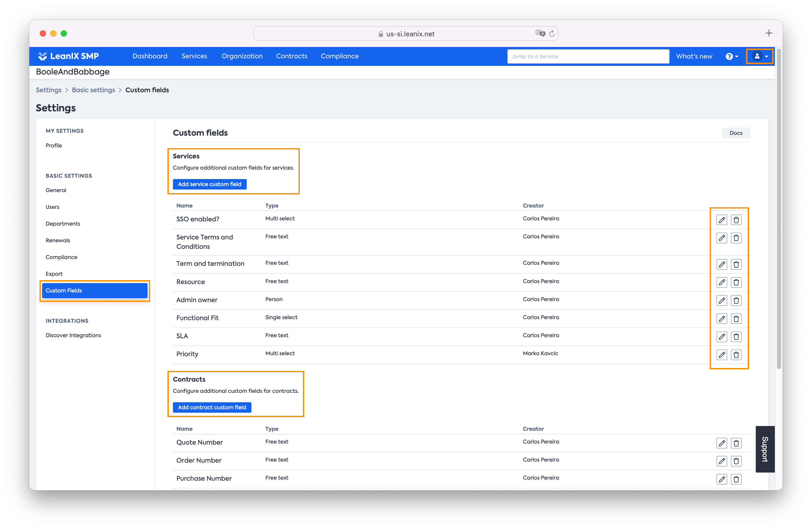
Task: Open Export settings page
Action: click(54, 274)
